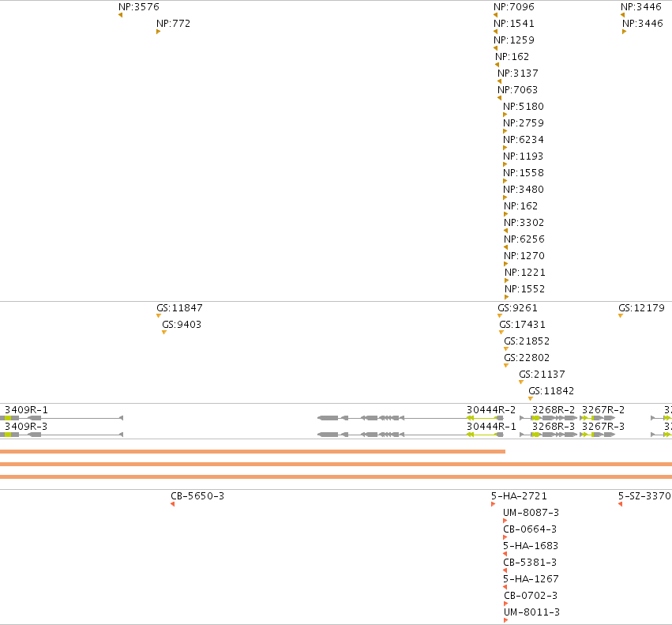Click the 3267R-3 gene model label
Viewport: 672px width, 625px height.
[x=603, y=427]
